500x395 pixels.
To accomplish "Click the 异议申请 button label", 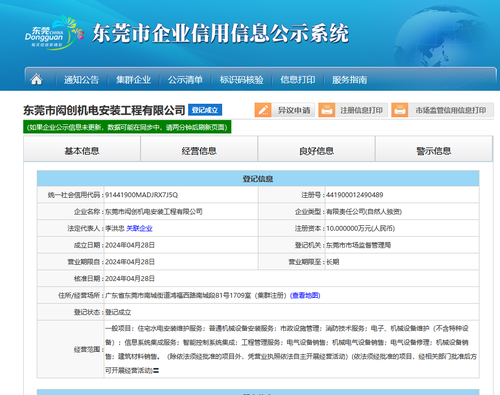I will [x=294, y=110].
